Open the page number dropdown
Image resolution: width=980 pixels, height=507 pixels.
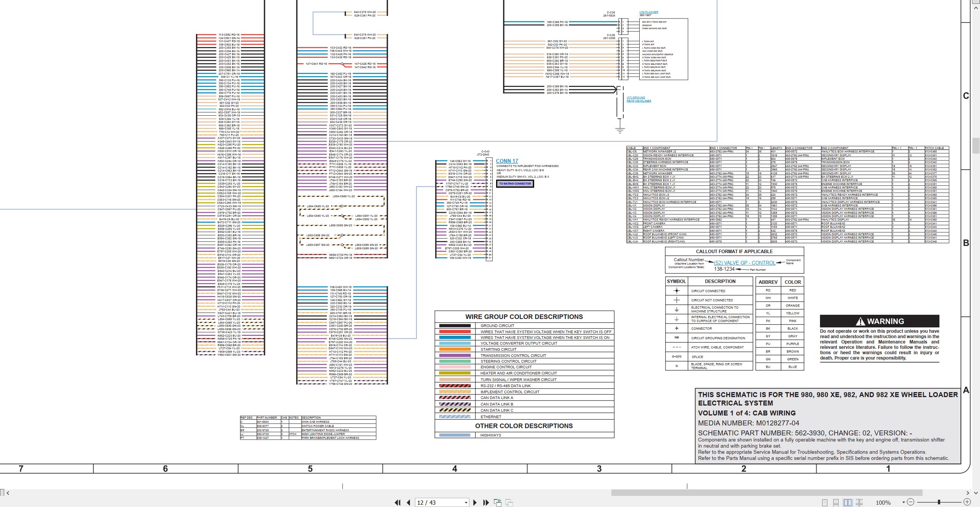pyautogui.click(x=466, y=503)
